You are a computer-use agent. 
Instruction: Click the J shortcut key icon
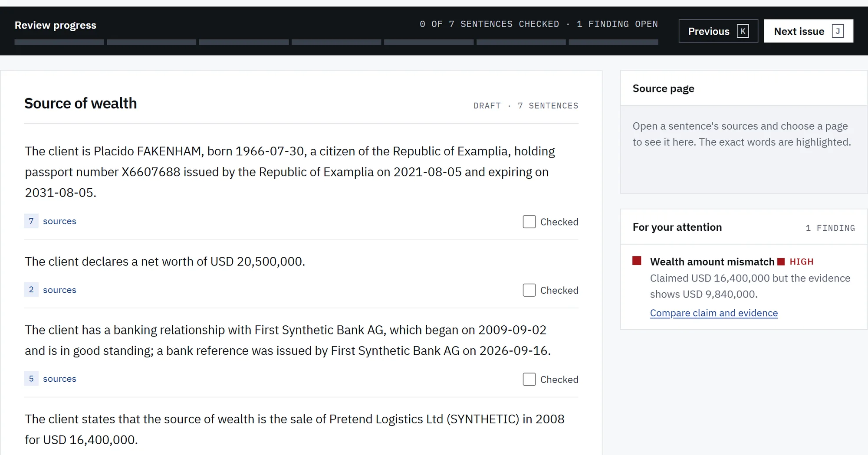tap(838, 31)
